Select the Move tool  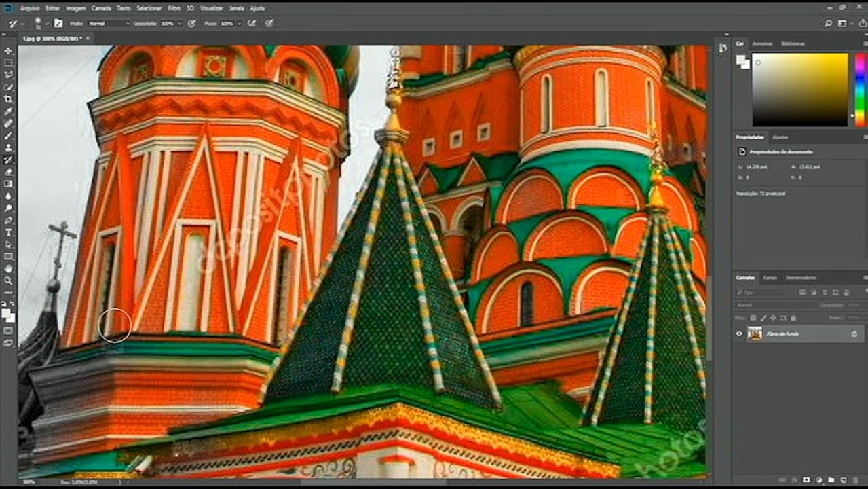(x=9, y=51)
